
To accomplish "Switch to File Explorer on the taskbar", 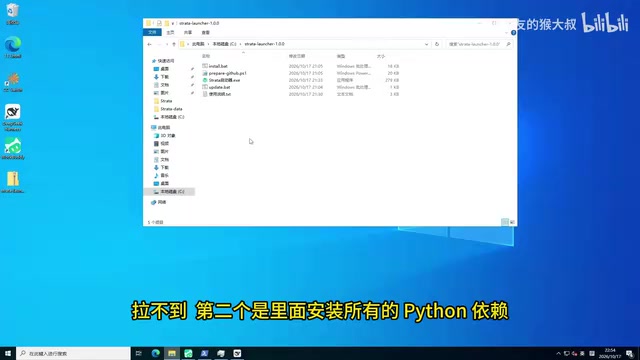I will point(172,353).
